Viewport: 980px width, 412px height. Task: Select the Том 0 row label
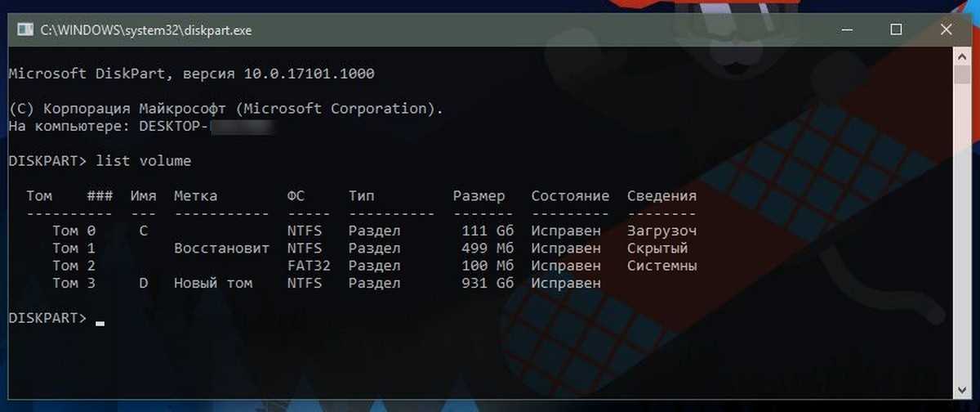pos(73,231)
